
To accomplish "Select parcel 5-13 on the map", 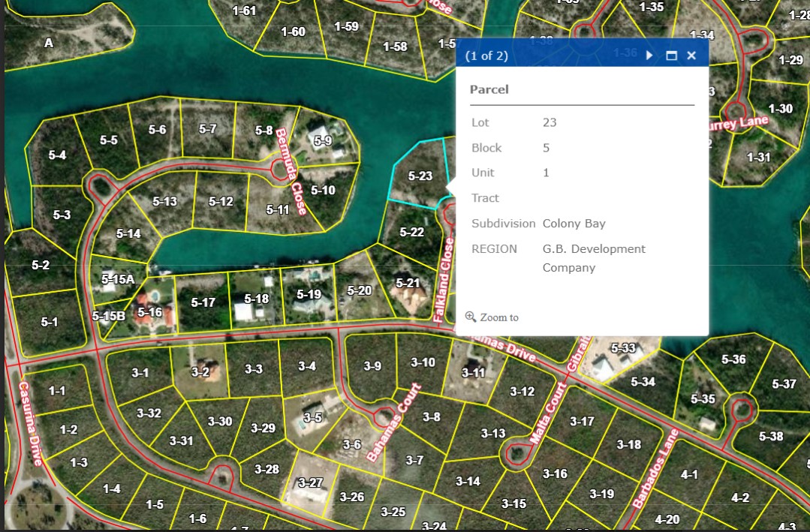I will (165, 201).
